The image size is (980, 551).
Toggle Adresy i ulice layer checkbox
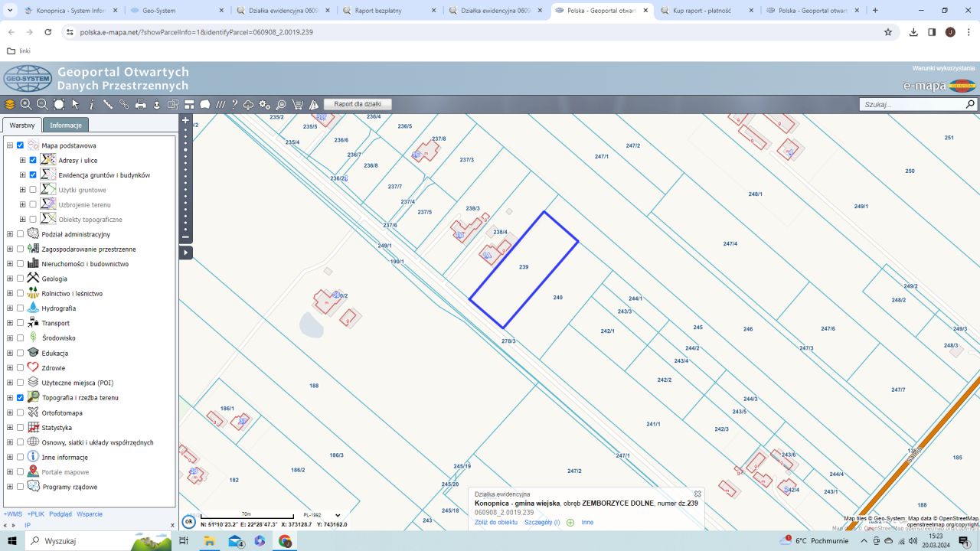[33, 160]
